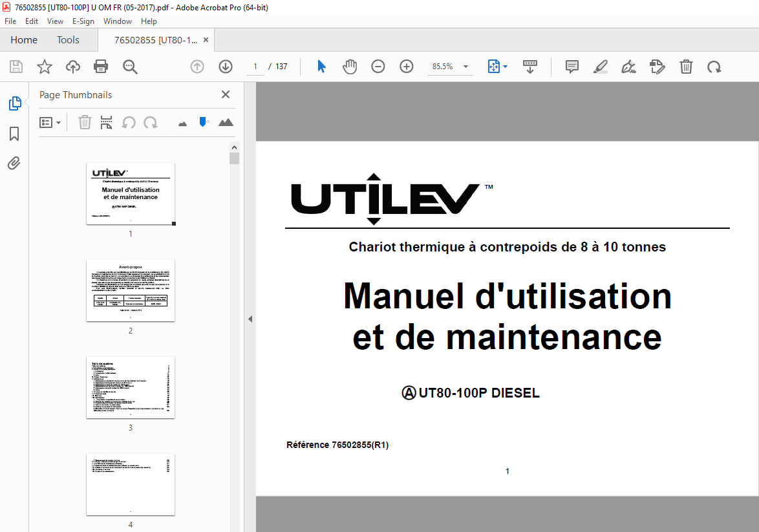Open the Window menu
The image size is (759, 532).
click(x=117, y=21)
